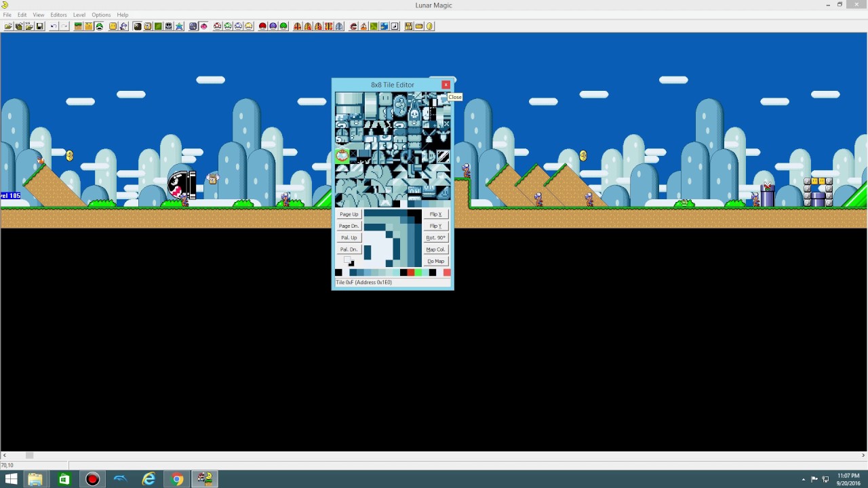Viewport: 868px width, 488px height.
Task: Pick the bright green palette swatch
Action: coord(418,272)
